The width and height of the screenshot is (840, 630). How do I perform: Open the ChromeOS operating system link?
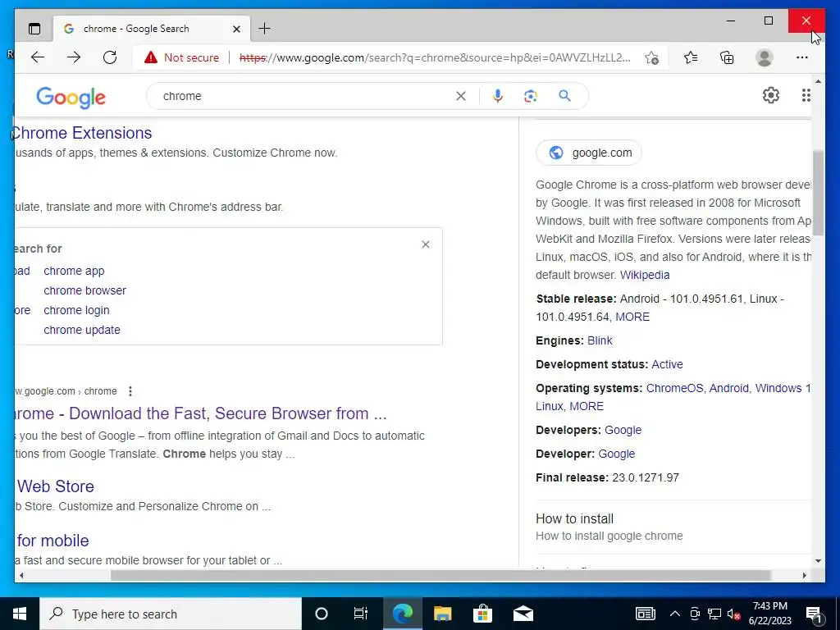click(676, 388)
